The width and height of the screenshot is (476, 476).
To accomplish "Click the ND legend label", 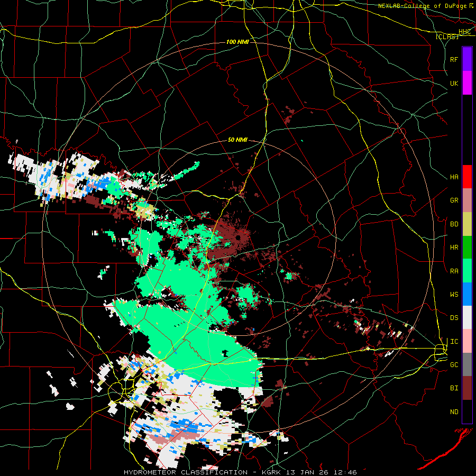I will (454, 411).
